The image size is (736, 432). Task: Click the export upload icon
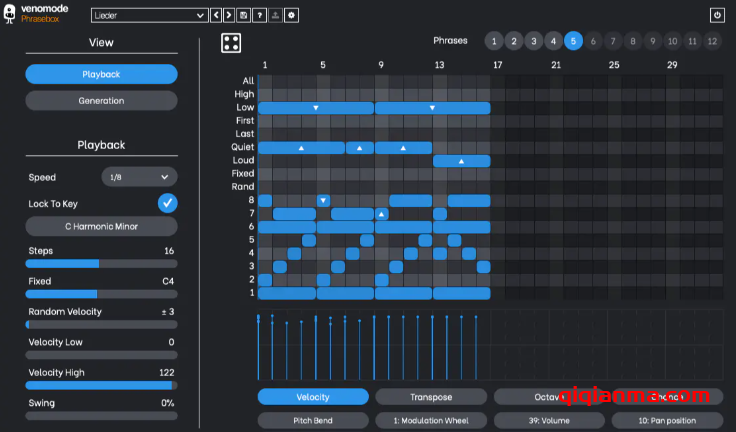click(275, 16)
